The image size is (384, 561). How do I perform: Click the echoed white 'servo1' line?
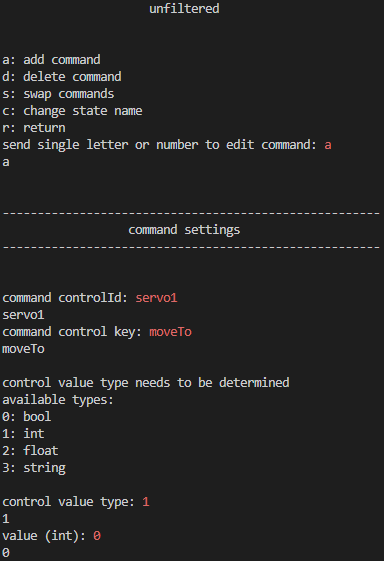(23, 315)
